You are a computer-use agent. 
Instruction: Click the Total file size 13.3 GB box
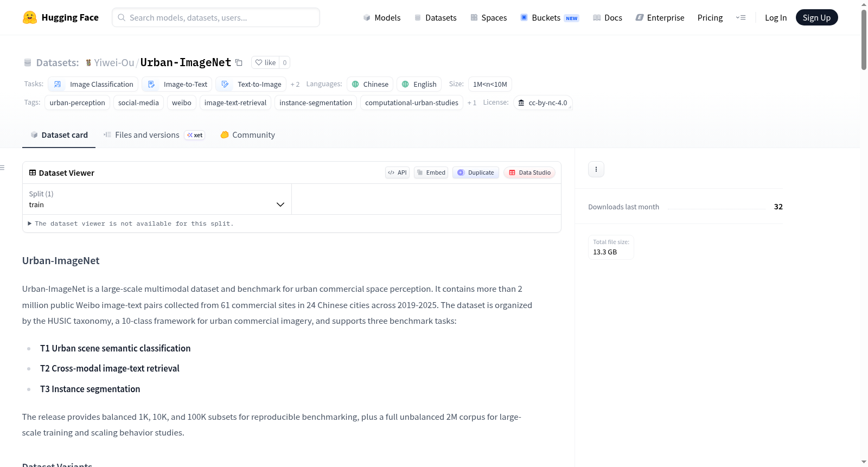pyautogui.click(x=611, y=247)
